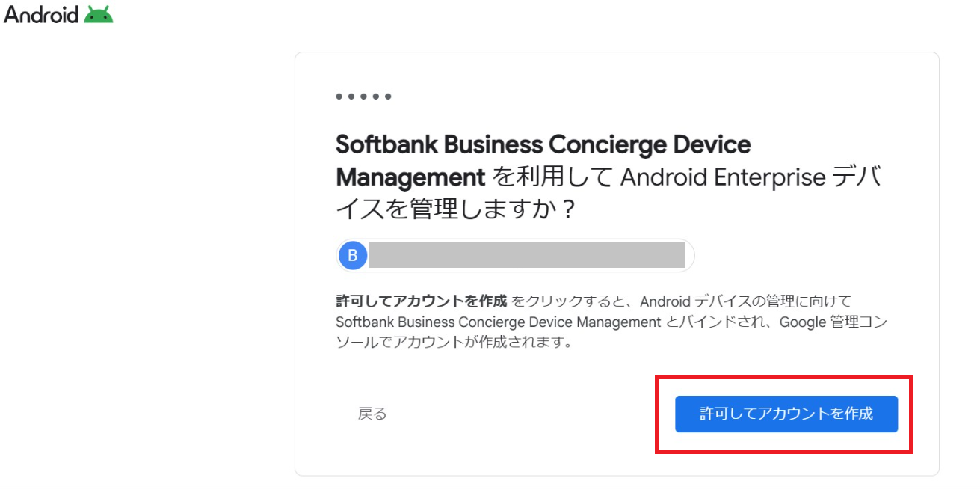Click the middle progress dot

(x=363, y=97)
